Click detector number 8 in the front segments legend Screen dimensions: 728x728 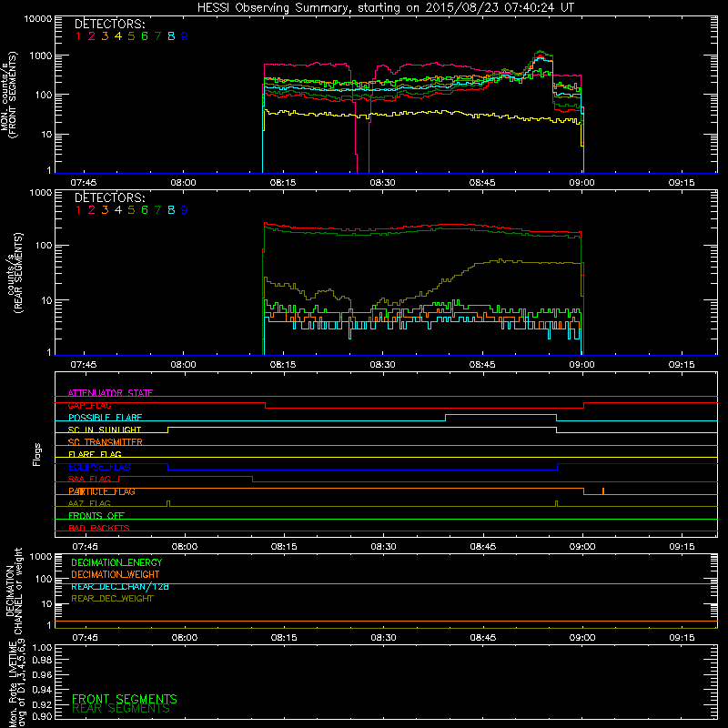[171, 36]
